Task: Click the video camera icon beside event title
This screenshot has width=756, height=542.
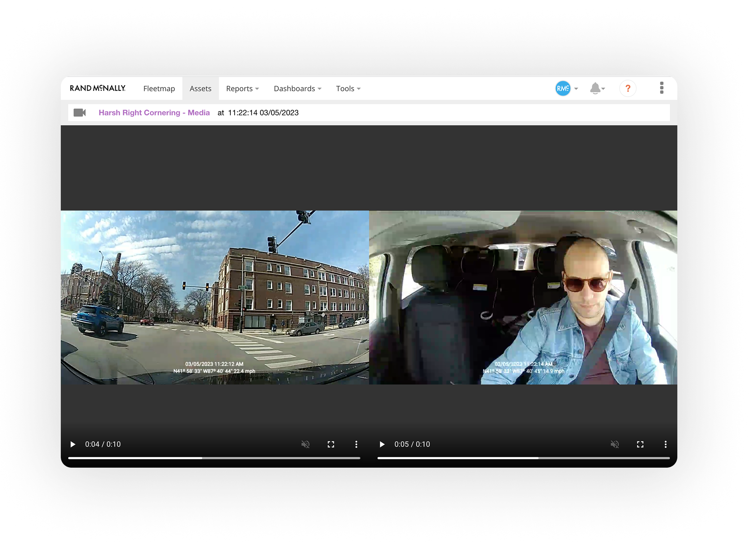Action: pos(80,113)
